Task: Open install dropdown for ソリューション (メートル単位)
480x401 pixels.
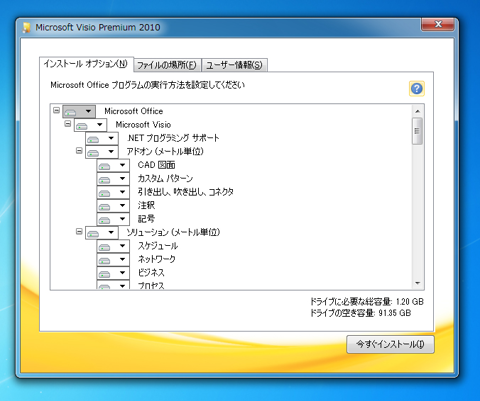Action: click(x=102, y=233)
